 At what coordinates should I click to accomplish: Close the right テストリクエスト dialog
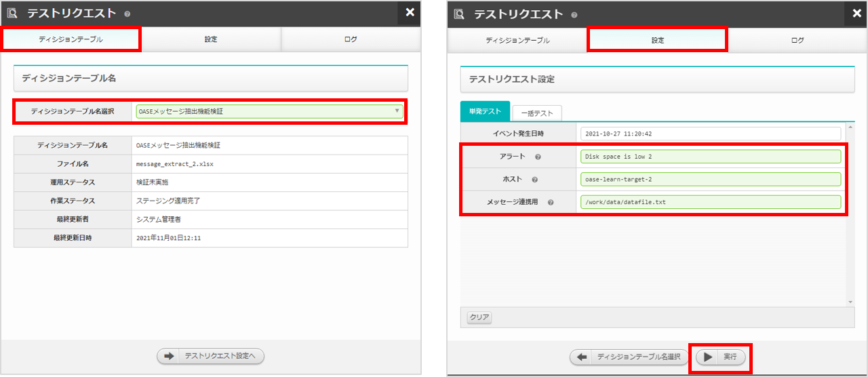(x=856, y=13)
